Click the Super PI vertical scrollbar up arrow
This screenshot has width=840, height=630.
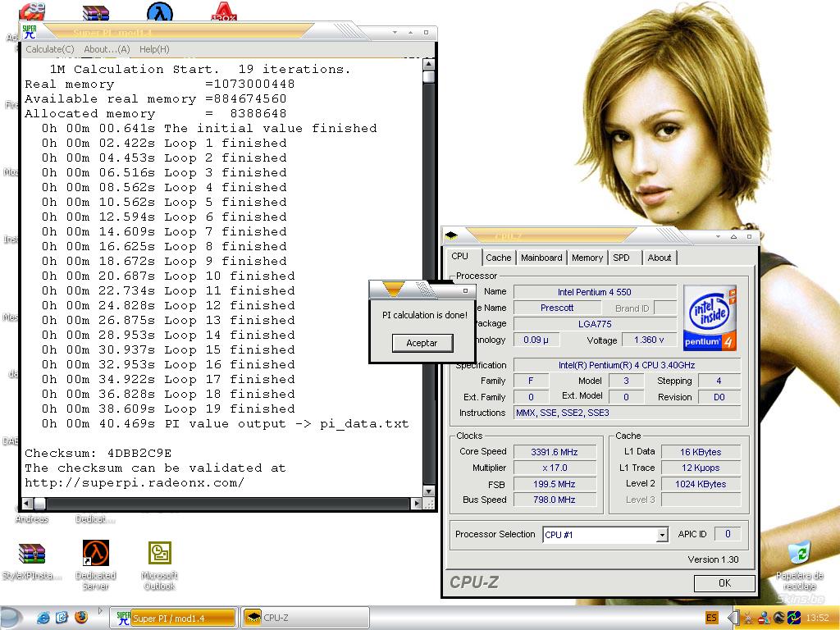(428, 64)
